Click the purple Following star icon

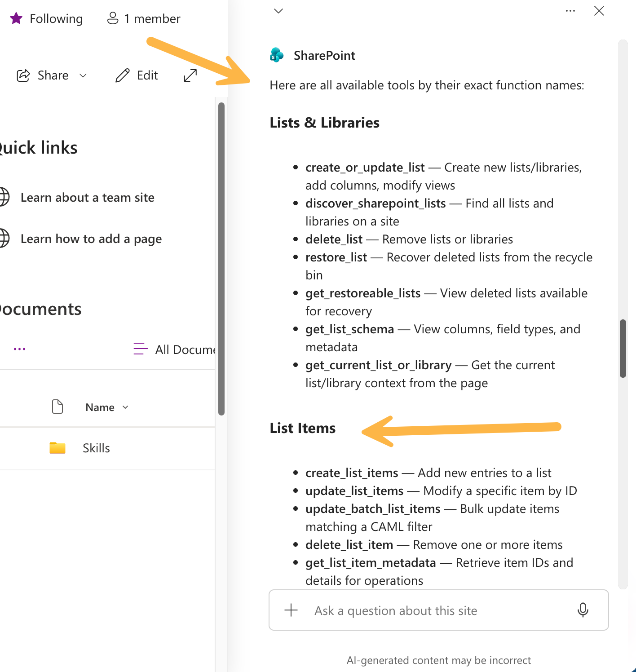[16, 18]
